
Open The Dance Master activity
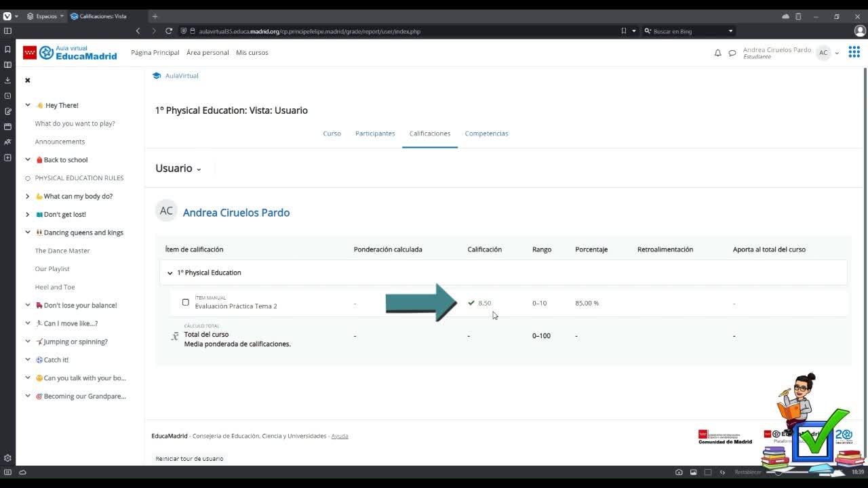(x=62, y=251)
